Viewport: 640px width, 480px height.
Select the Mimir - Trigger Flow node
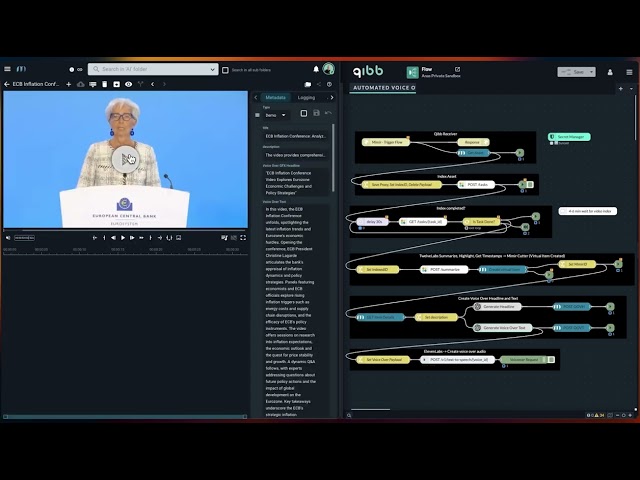(x=386, y=142)
